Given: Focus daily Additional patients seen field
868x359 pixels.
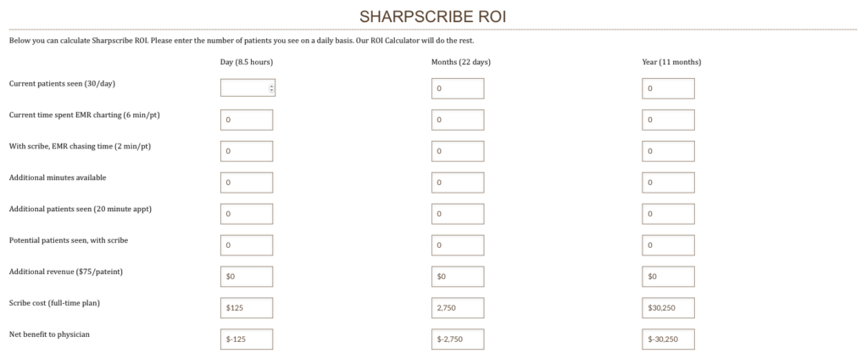Looking at the screenshot, I should [247, 214].
